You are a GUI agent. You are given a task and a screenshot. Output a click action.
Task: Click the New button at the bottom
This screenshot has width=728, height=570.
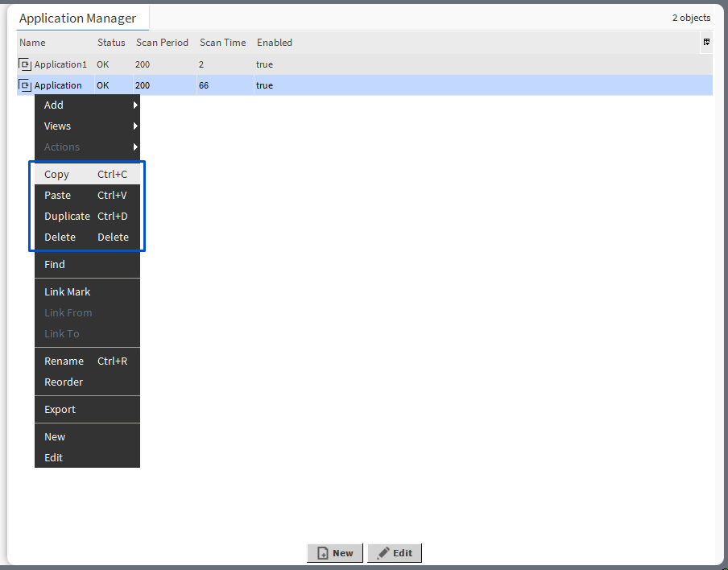point(334,553)
